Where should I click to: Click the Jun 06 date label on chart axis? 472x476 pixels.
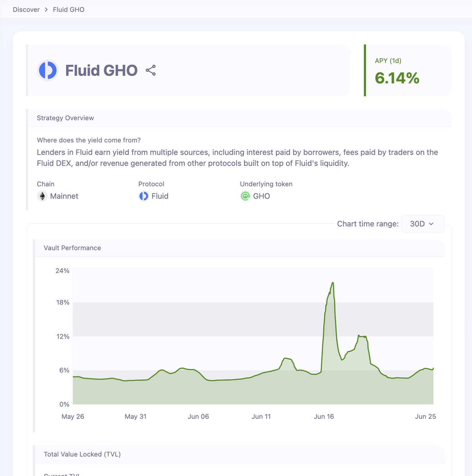(198, 416)
